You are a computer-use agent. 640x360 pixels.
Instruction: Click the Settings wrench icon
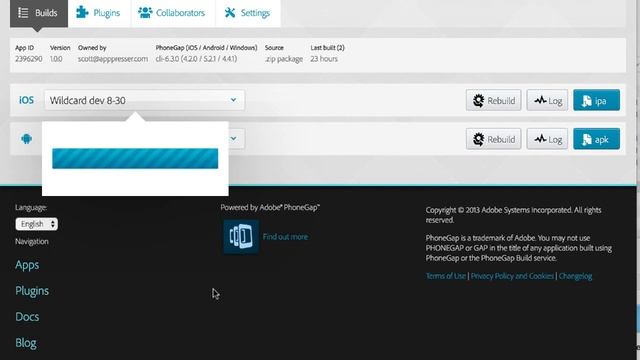coord(230,13)
